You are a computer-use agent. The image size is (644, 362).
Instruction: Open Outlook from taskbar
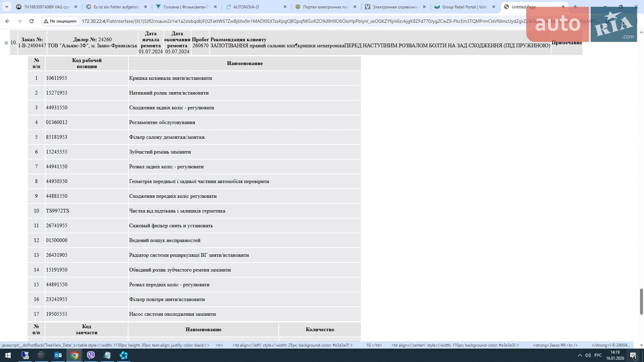58,355
